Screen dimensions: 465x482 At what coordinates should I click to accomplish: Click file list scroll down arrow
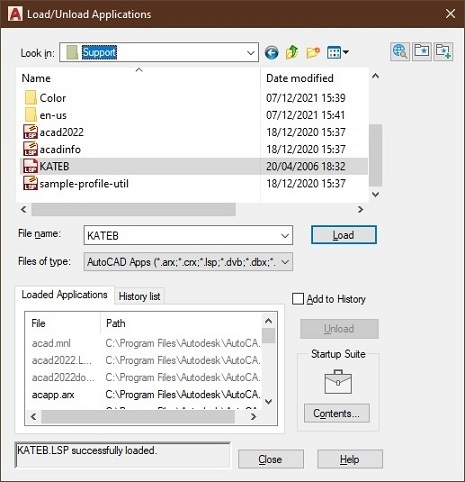(375, 194)
